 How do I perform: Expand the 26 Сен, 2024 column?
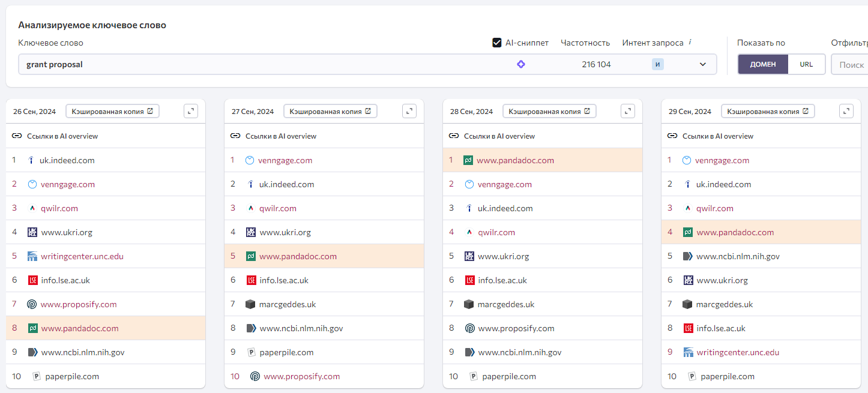191,111
